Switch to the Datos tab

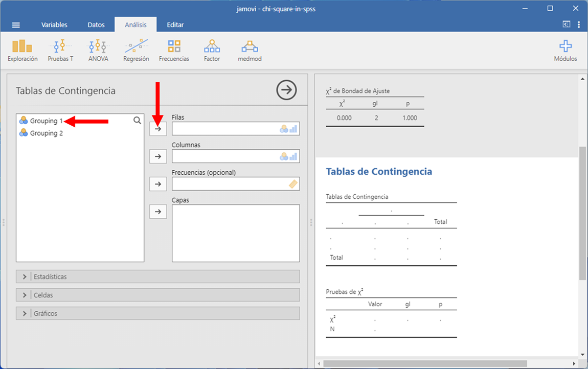[96, 25]
